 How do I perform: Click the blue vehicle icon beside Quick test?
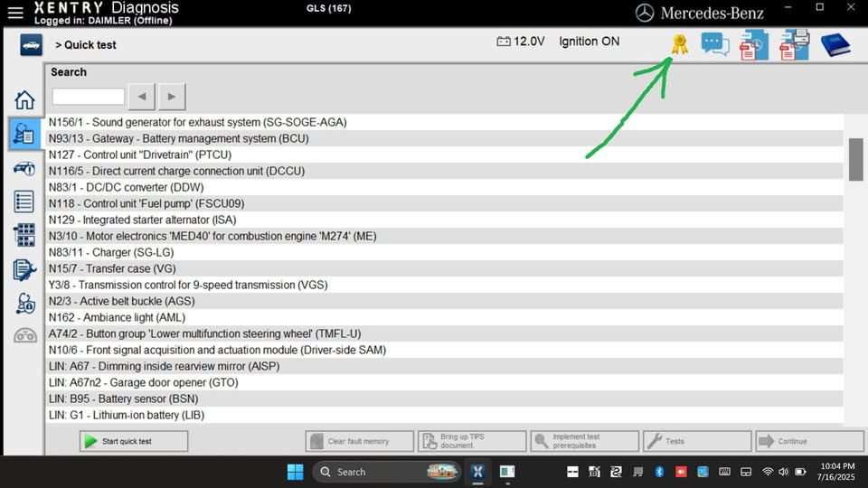(x=31, y=44)
